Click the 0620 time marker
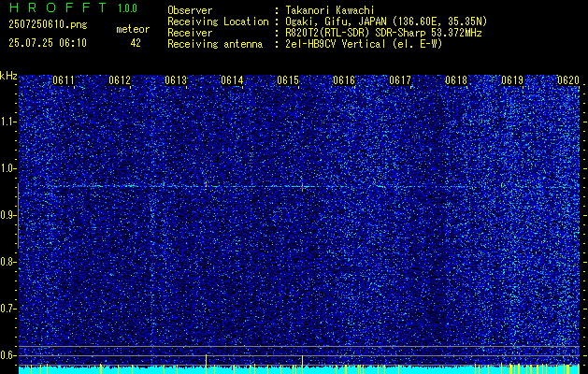 [x=568, y=80]
